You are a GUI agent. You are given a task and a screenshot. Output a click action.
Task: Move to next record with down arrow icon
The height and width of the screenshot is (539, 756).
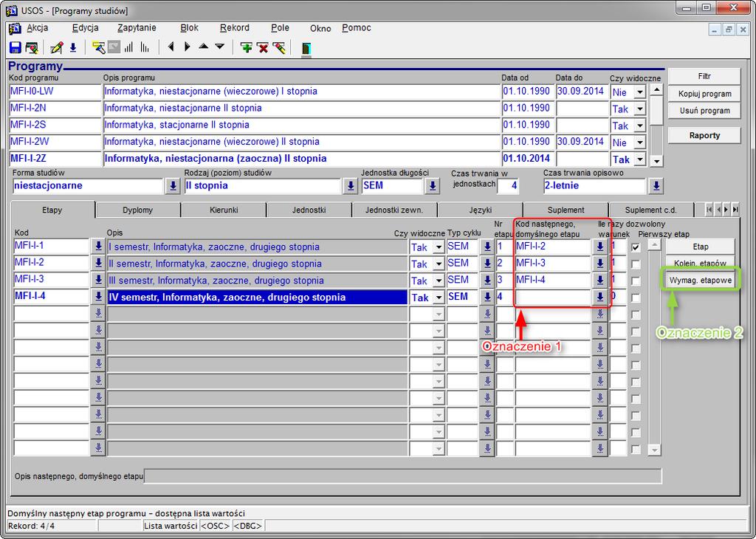pyautogui.click(x=220, y=47)
